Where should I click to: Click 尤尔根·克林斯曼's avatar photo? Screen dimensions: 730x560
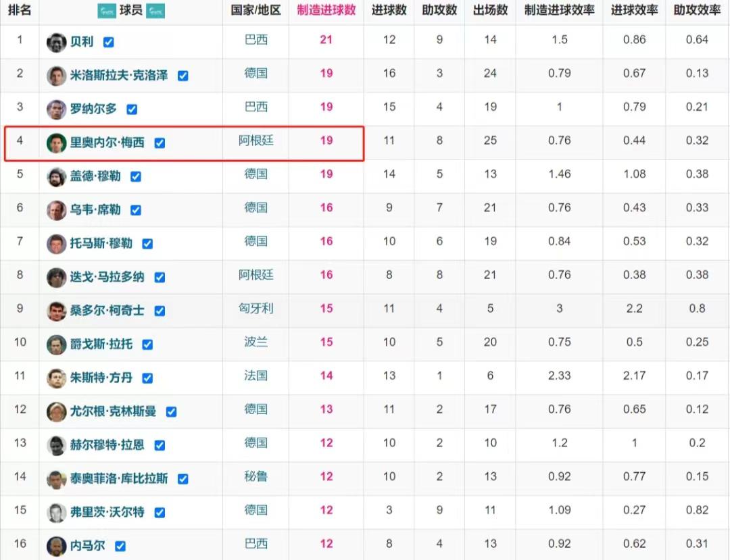tap(56, 411)
